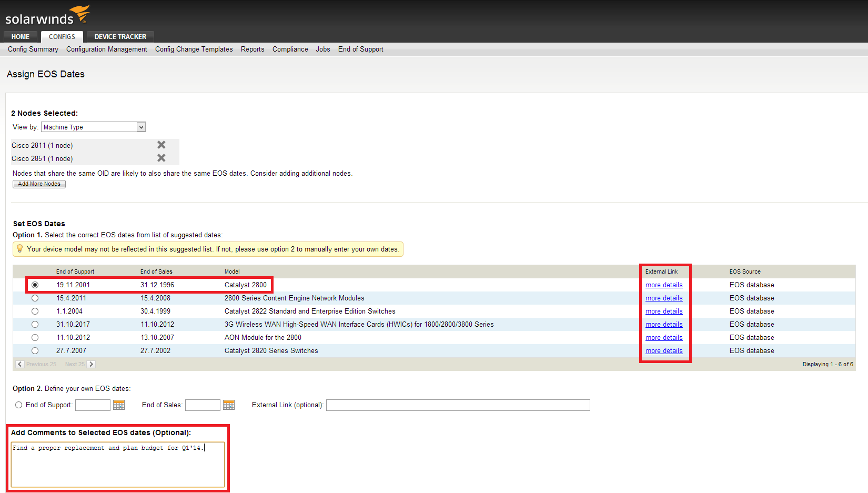Switch to the CONFIGS tab
Image resolution: width=868 pixels, height=493 pixels.
coord(62,37)
